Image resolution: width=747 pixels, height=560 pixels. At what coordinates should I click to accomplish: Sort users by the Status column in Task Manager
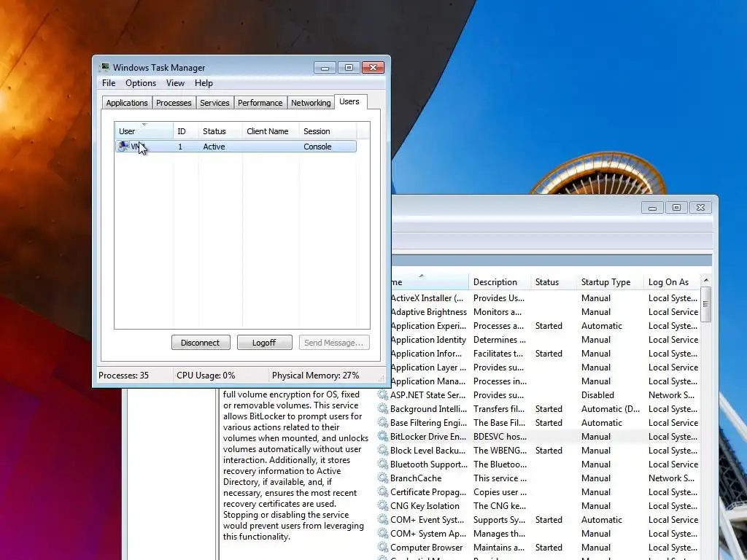[220, 131]
